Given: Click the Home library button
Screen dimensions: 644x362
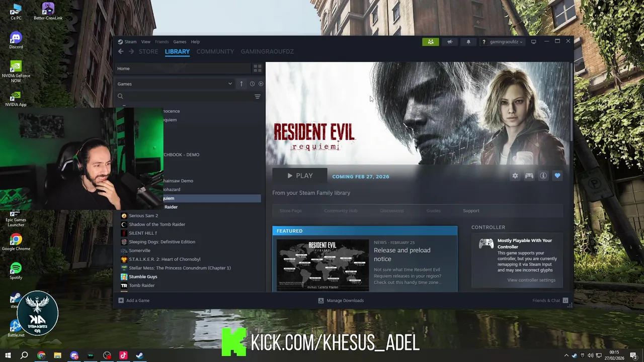Looking at the screenshot, I should [x=183, y=68].
